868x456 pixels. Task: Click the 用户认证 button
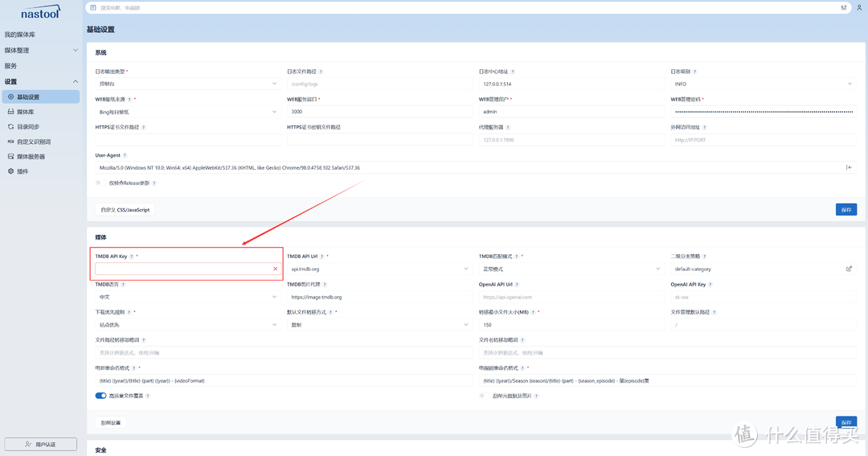40,444
